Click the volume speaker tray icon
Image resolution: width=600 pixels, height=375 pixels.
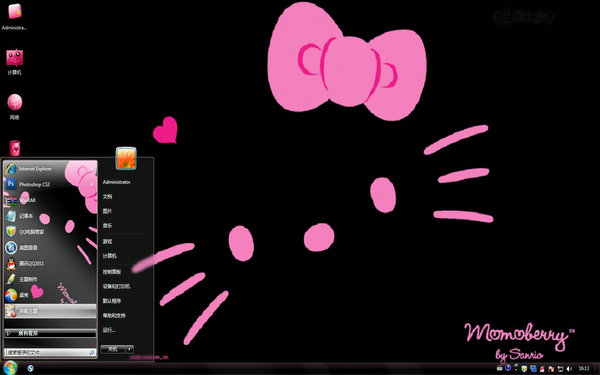[569, 369]
